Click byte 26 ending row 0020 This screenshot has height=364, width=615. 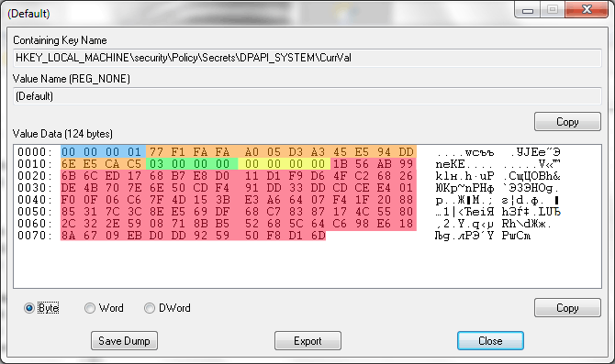pos(407,176)
